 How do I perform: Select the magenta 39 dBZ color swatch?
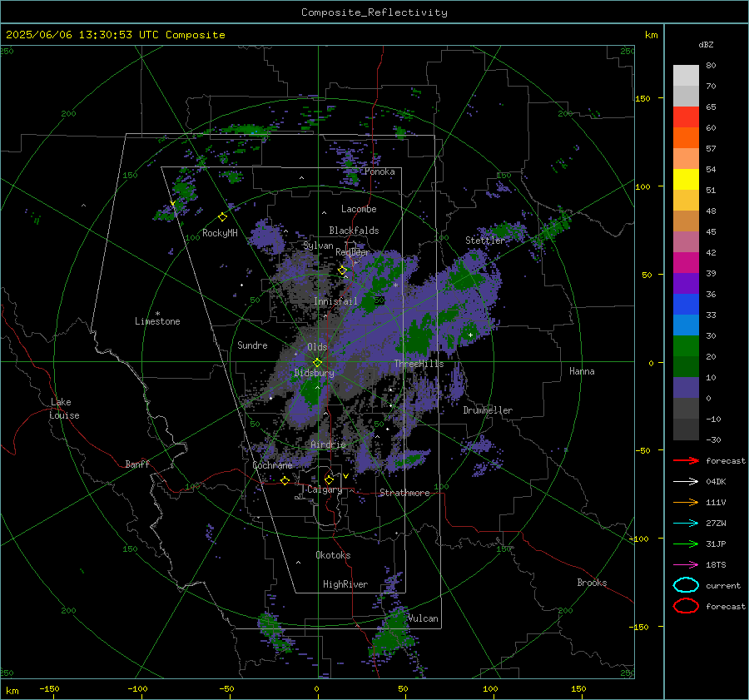point(686,263)
